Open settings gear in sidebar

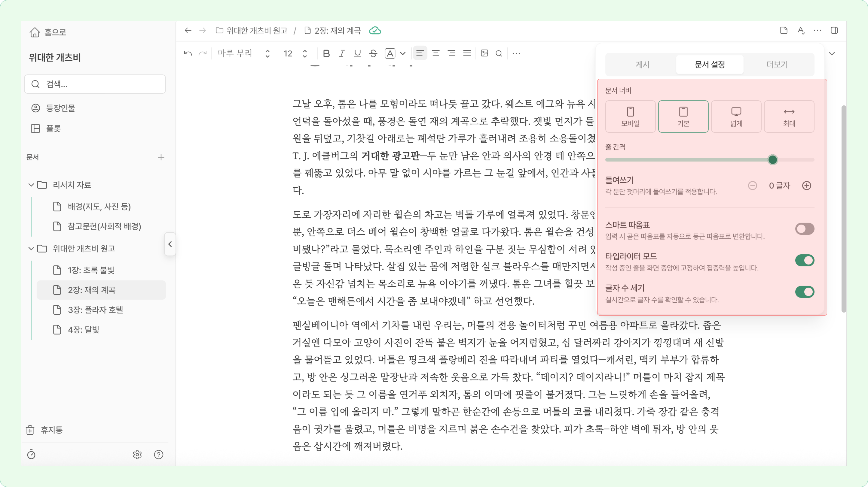[137, 454]
